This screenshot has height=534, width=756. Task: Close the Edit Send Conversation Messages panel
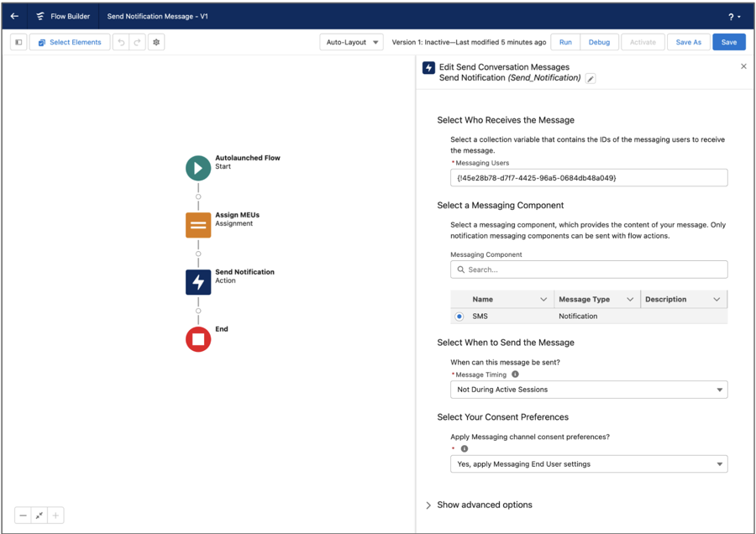click(x=743, y=66)
